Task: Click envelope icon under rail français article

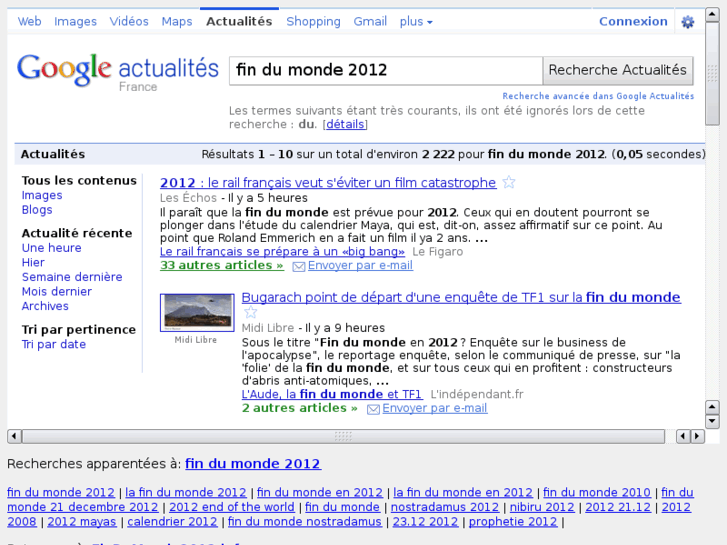Action: pos(299,266)
